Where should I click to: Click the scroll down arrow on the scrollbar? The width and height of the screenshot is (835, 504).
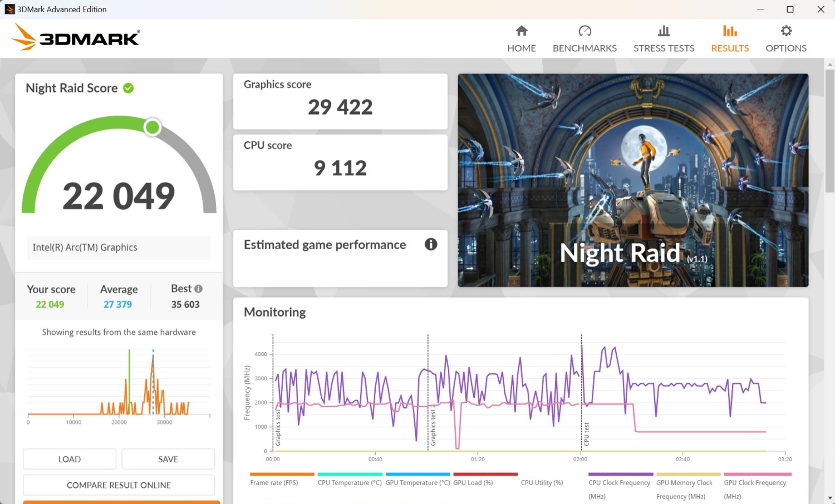tap(829, 498)
